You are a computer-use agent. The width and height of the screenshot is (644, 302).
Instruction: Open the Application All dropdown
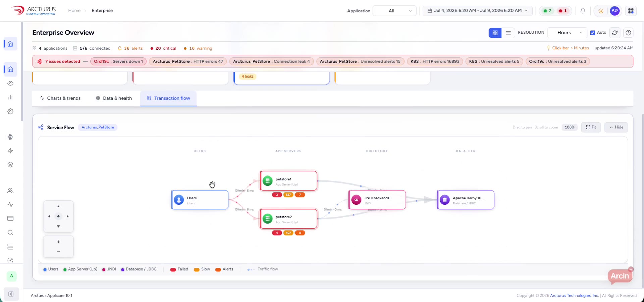(x=394, y=11)
